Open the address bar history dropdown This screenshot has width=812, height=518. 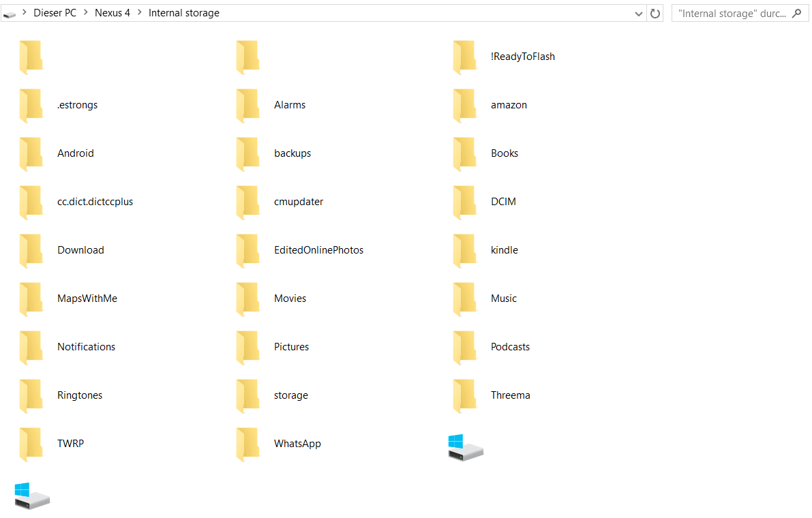(x=639, y=14)
